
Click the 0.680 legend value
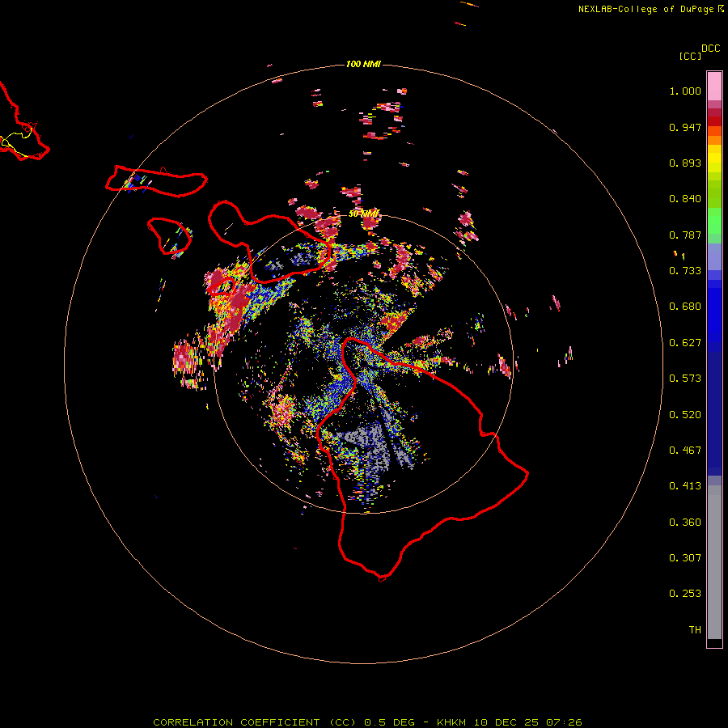pyautogui.click(x=685, y=307)
